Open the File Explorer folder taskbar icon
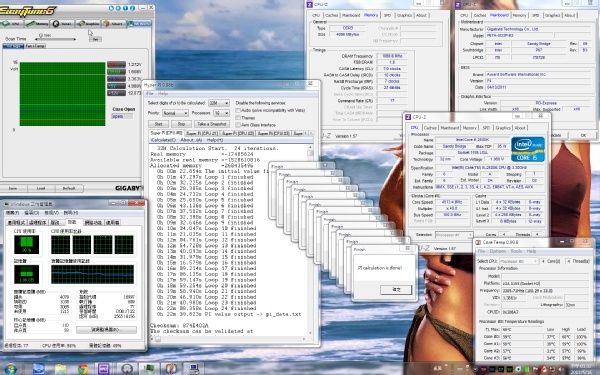Image resolution: width=600 pixels, height=375 pixels. tap(60, 369)
